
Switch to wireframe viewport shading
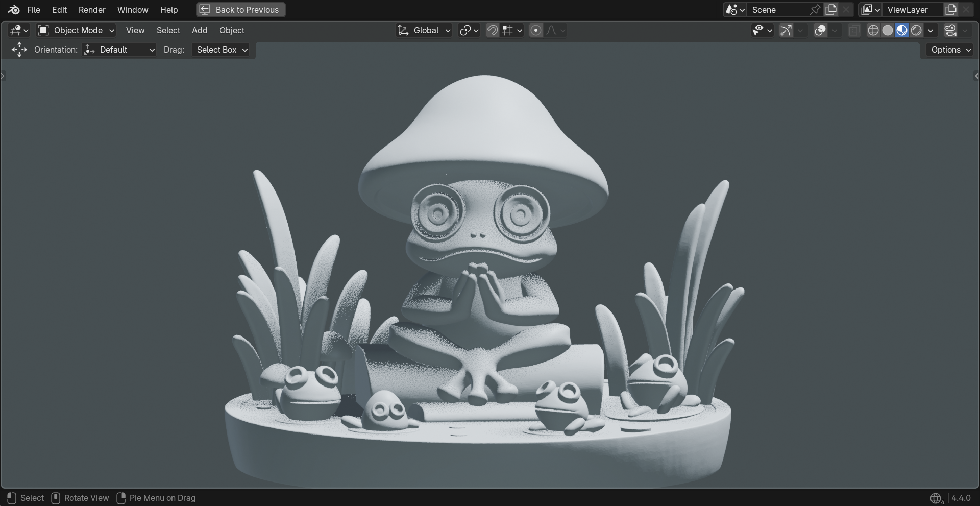(x=873, y=30)
